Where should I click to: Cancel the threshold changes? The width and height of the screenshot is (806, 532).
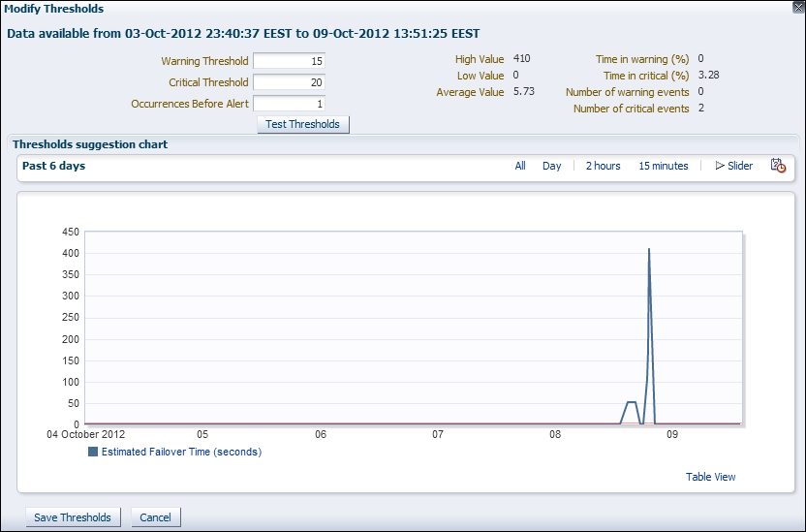pyautogui.click(x=156, y=517)
